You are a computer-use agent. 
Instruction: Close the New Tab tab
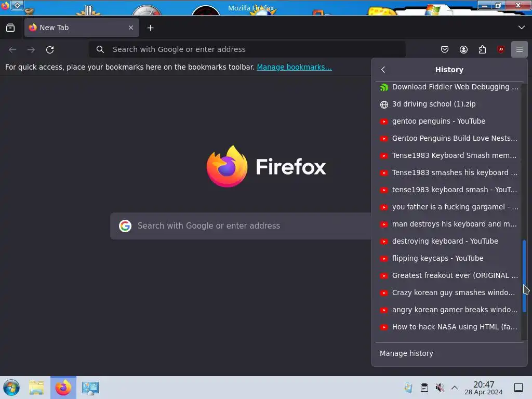click(131, 28)
